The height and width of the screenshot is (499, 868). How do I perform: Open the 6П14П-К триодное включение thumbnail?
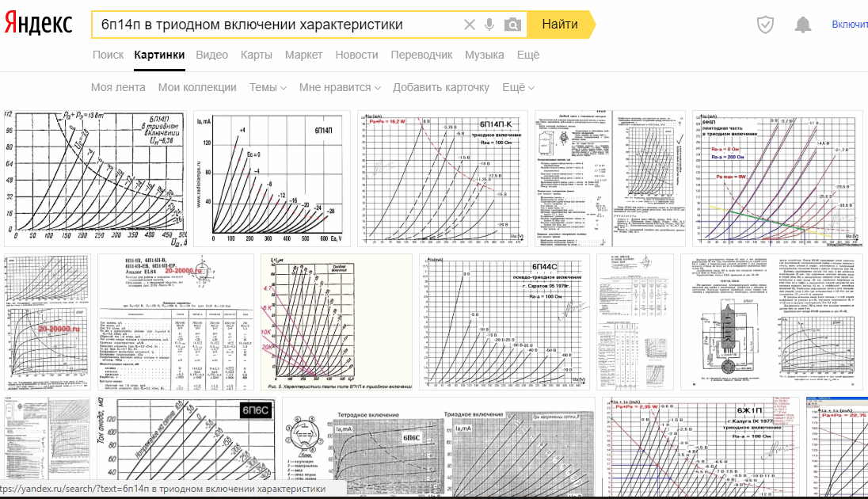coord(442,178)
